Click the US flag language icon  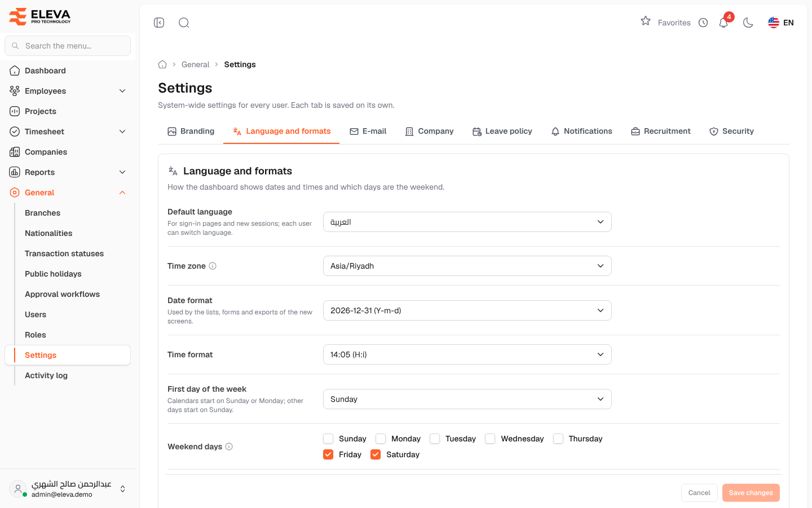pyautogui.click(x=774, y=23)
